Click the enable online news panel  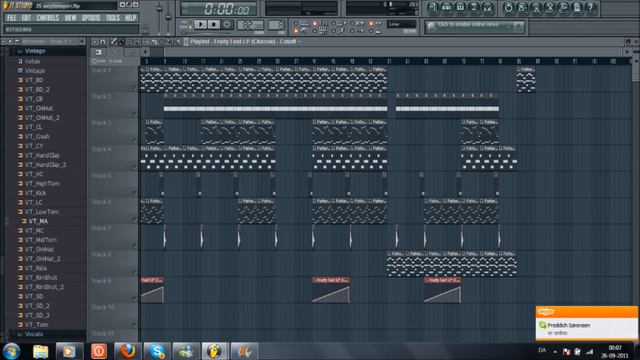click(475, 27)
